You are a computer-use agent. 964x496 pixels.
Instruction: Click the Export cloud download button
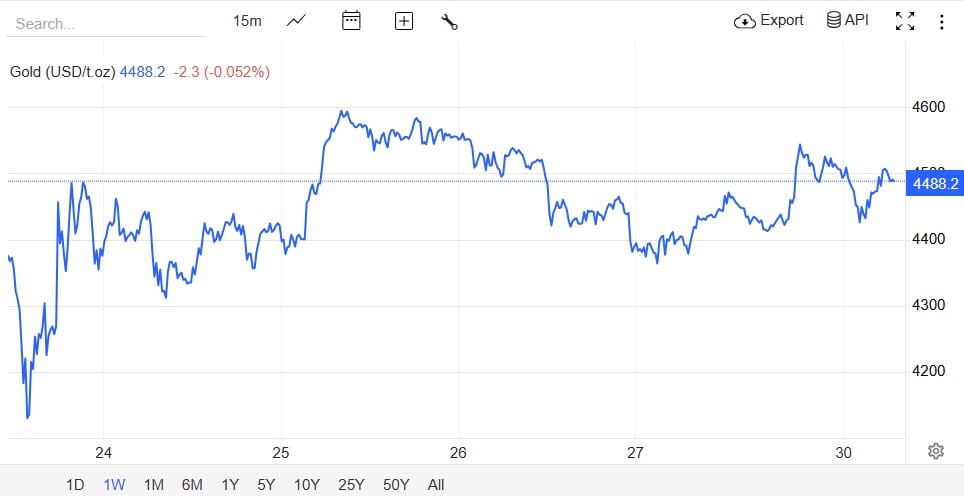768,20
